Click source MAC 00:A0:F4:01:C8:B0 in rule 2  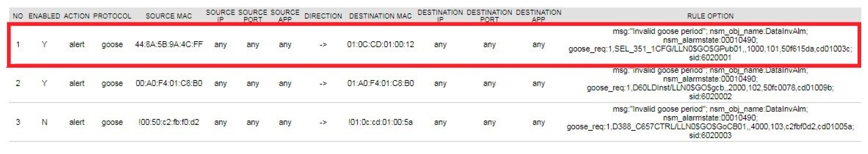(x=169, y=83)
